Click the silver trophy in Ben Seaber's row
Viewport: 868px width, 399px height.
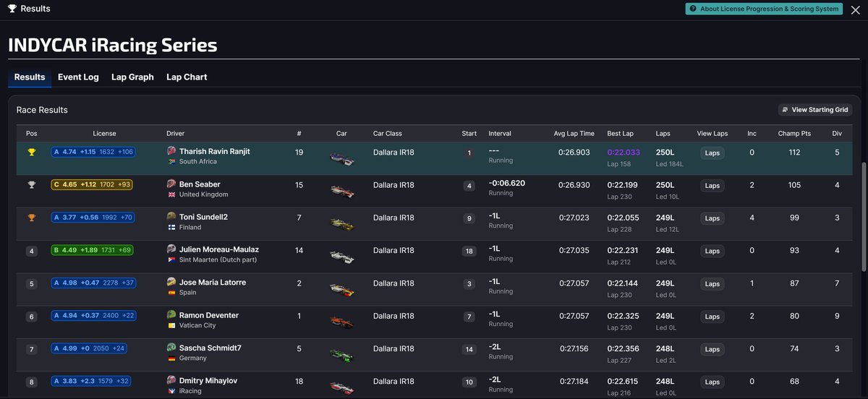click(x=31, y=185)
